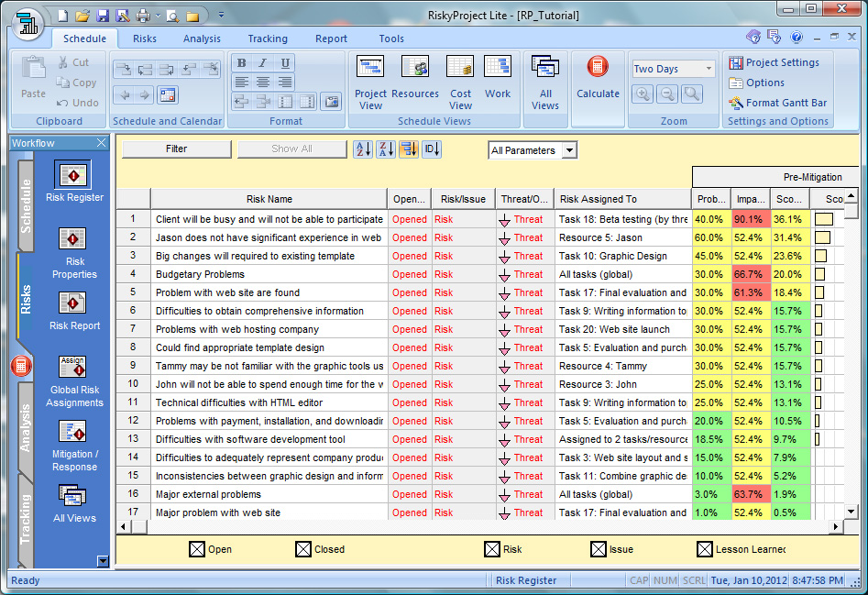Open the Cost View
The height and width of the screenshot is (595, 868).
[460, 83]
